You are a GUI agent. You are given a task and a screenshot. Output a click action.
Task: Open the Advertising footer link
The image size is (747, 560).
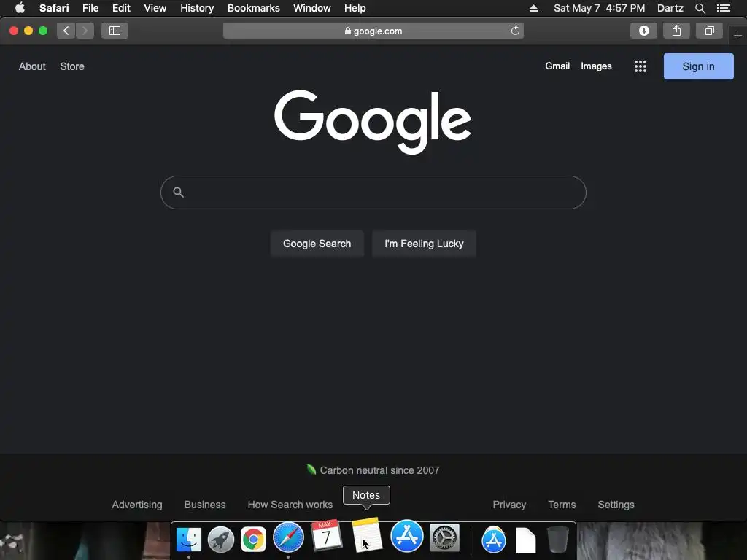click(137, 505)
